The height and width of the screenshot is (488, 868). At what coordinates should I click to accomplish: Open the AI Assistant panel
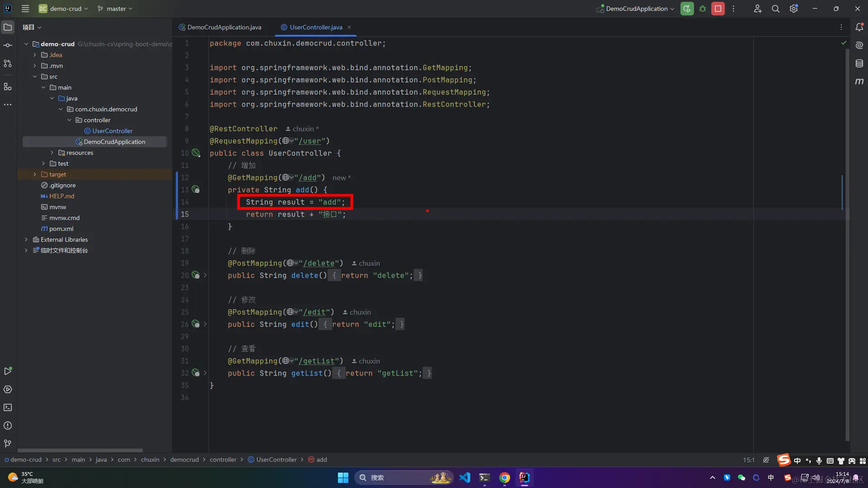click(x=859, y=45)
